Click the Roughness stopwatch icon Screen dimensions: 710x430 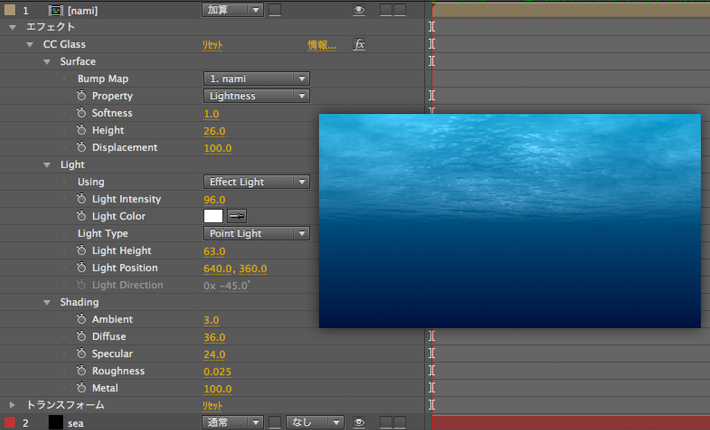pos(82,372)
